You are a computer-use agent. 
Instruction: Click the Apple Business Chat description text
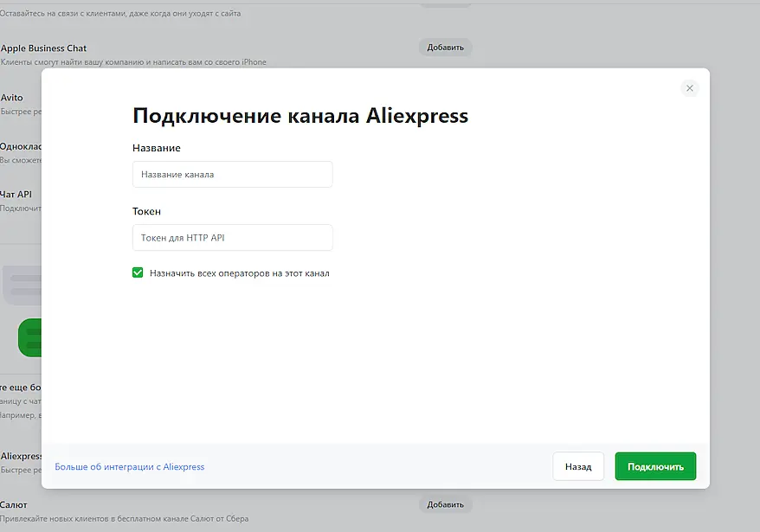point(133,62)
